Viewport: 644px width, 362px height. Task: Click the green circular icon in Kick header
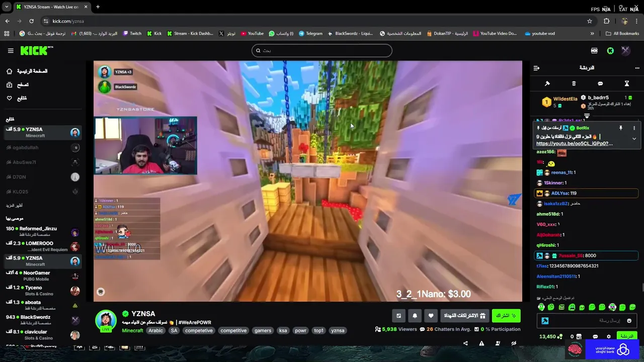point(610,50)
